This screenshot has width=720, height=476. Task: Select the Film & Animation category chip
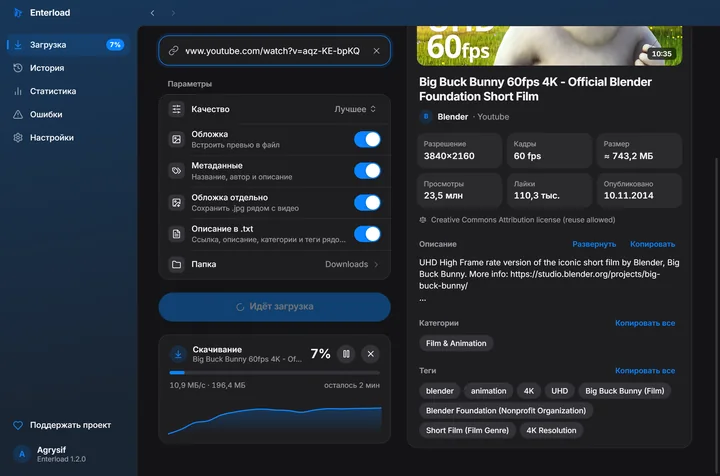(456, 343)
